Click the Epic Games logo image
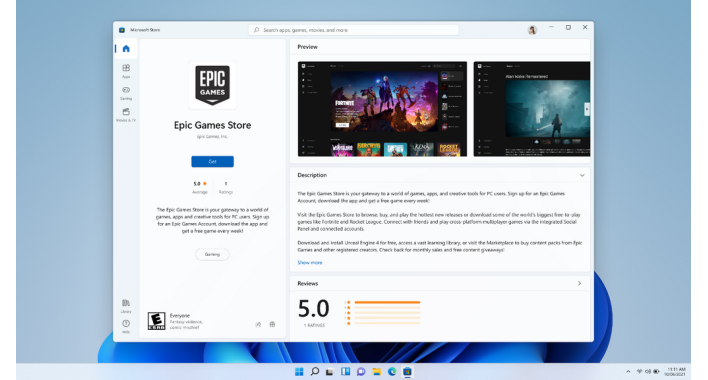 click(212, 85)
